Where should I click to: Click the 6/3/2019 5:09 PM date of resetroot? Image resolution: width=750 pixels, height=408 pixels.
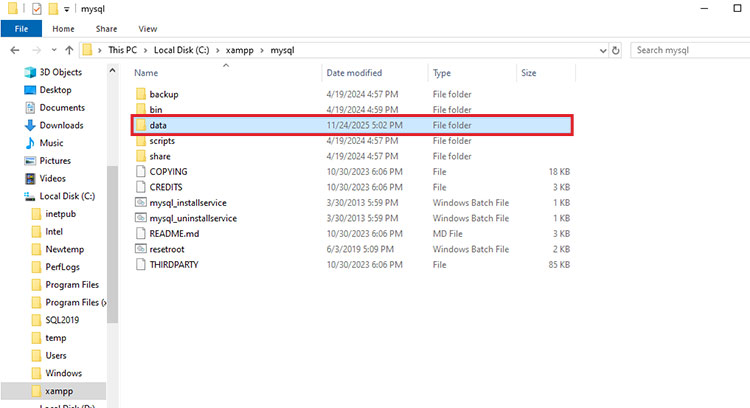(360, 249)
